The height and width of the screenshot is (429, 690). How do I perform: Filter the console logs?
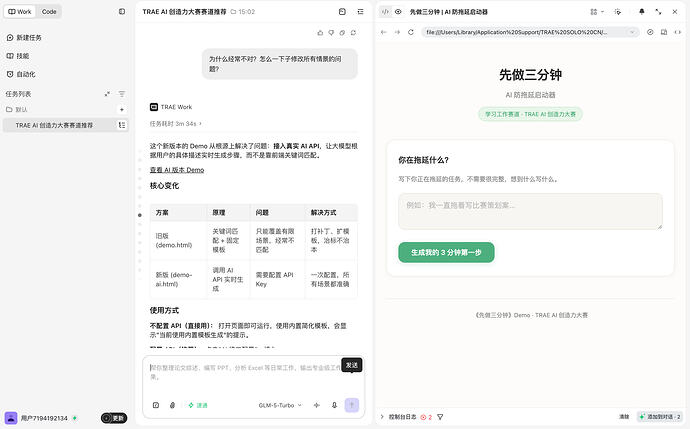click(440, 417)
